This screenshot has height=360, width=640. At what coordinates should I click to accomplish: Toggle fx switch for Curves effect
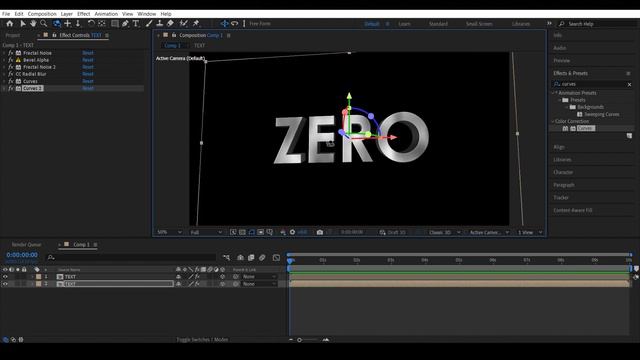coord(11,81)
